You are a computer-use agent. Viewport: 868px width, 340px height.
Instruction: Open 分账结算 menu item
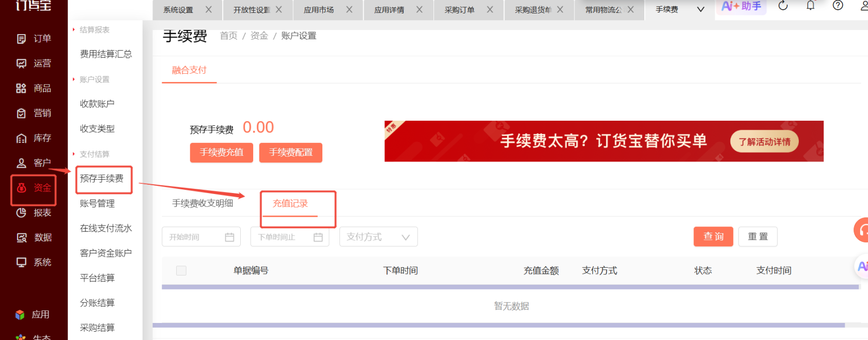click(x=97, y=303)
